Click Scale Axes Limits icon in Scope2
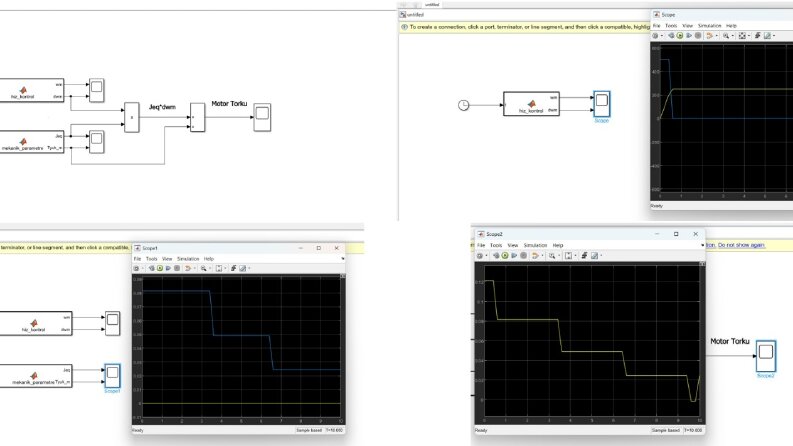Viewport: 793px width, 446px height. tap(568, 255)
